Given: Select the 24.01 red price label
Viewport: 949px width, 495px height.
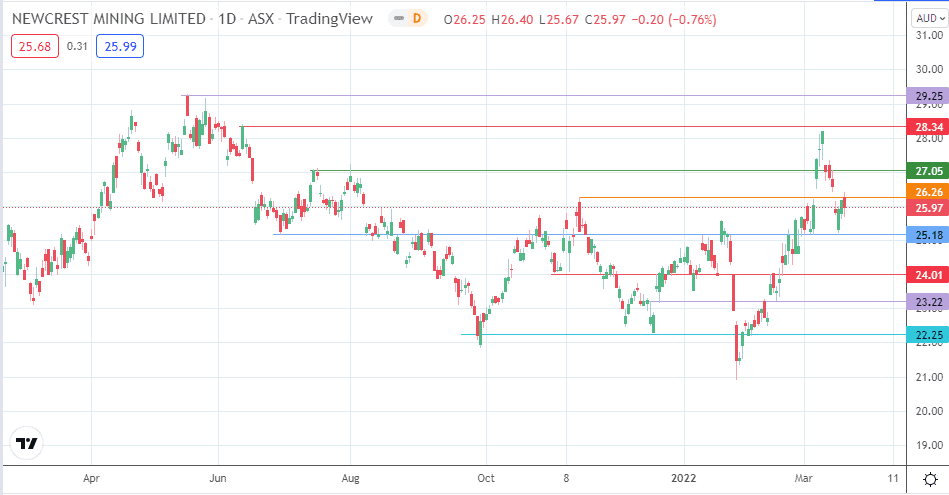Looking at the screenshot, I should click(x=928, y=275).
